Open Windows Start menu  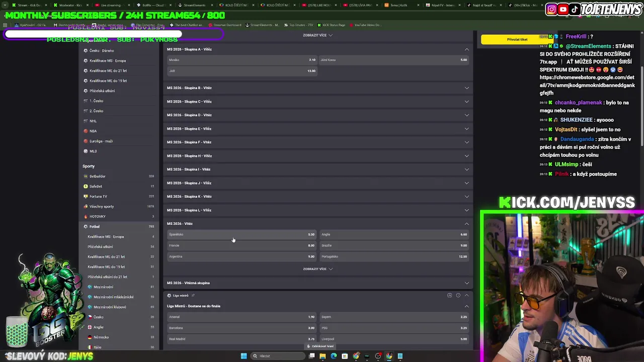click(244, 356)
